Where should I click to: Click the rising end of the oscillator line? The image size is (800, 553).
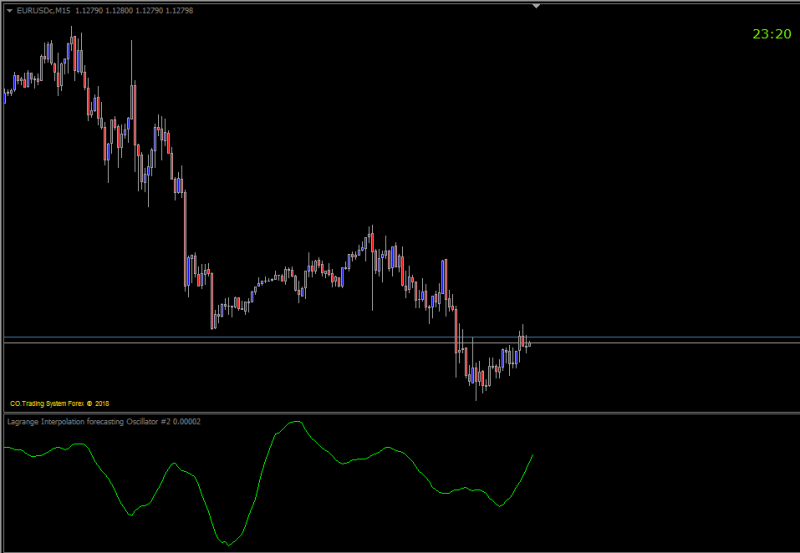(x=531, y=457)
